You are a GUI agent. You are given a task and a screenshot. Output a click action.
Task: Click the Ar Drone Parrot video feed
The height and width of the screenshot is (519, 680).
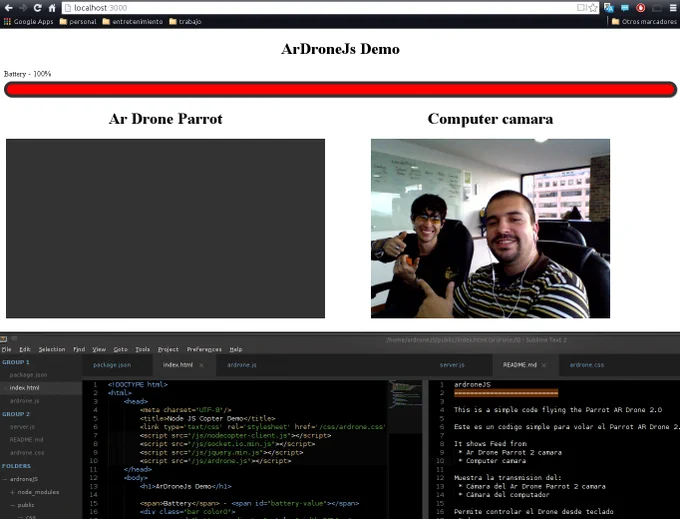pyautogui.click(x=165, y=228)
